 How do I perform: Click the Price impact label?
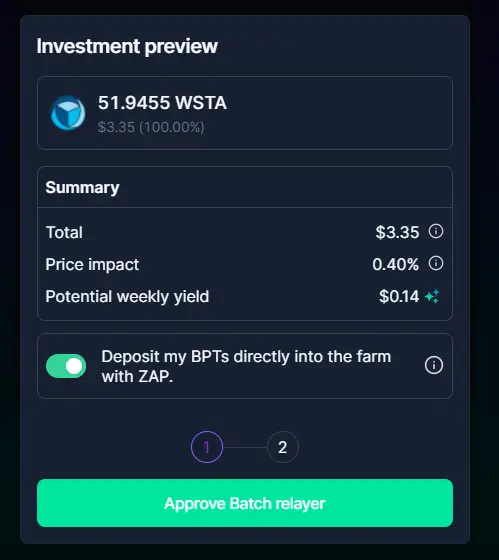[92, 265]
